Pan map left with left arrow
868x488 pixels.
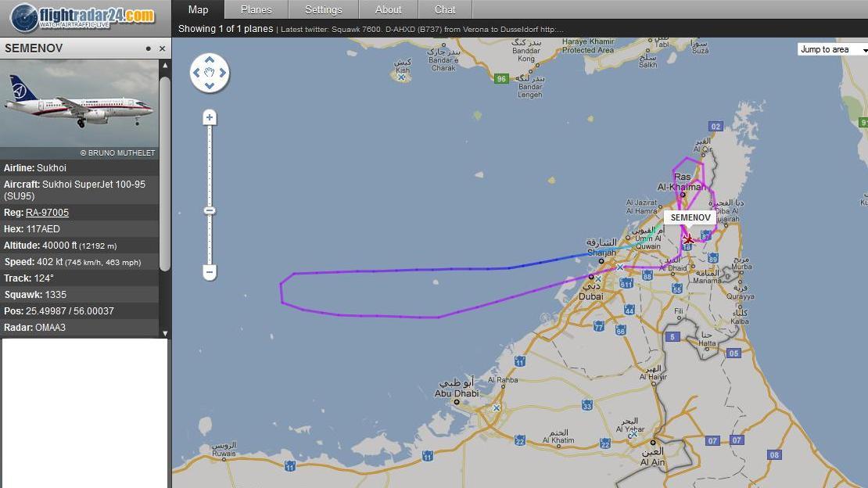196,73
